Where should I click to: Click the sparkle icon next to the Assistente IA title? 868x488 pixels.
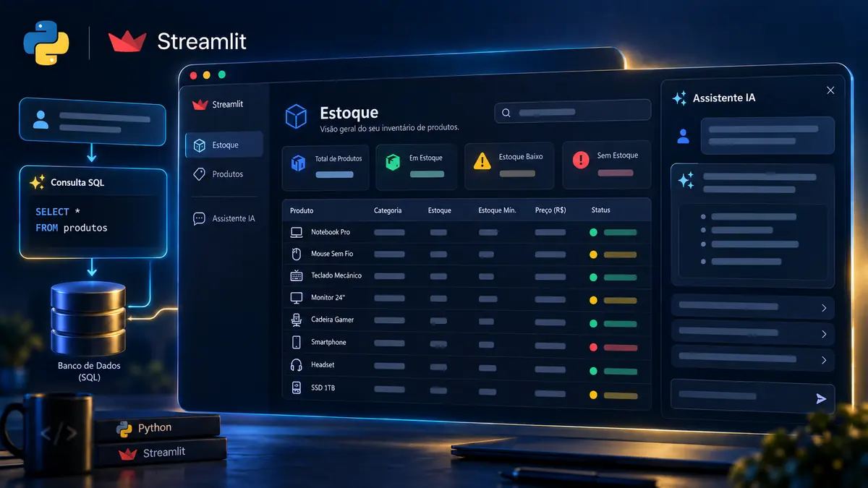click(x=679, y=98)
